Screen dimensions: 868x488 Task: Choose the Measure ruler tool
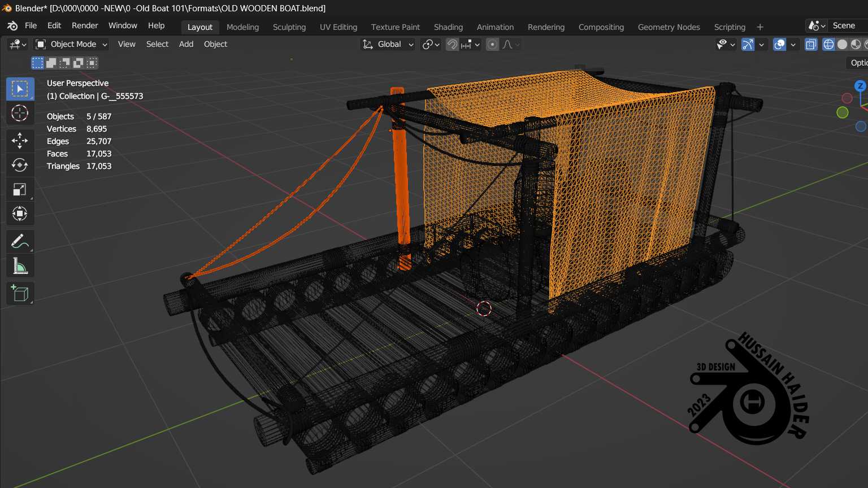20,265
